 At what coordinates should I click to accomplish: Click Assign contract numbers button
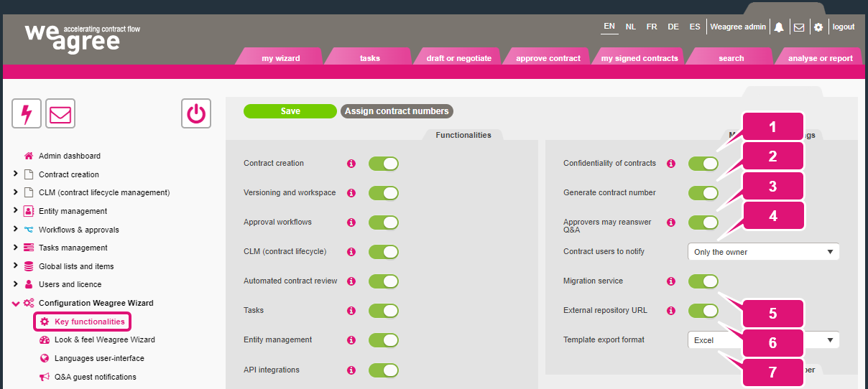coord(397,111)
